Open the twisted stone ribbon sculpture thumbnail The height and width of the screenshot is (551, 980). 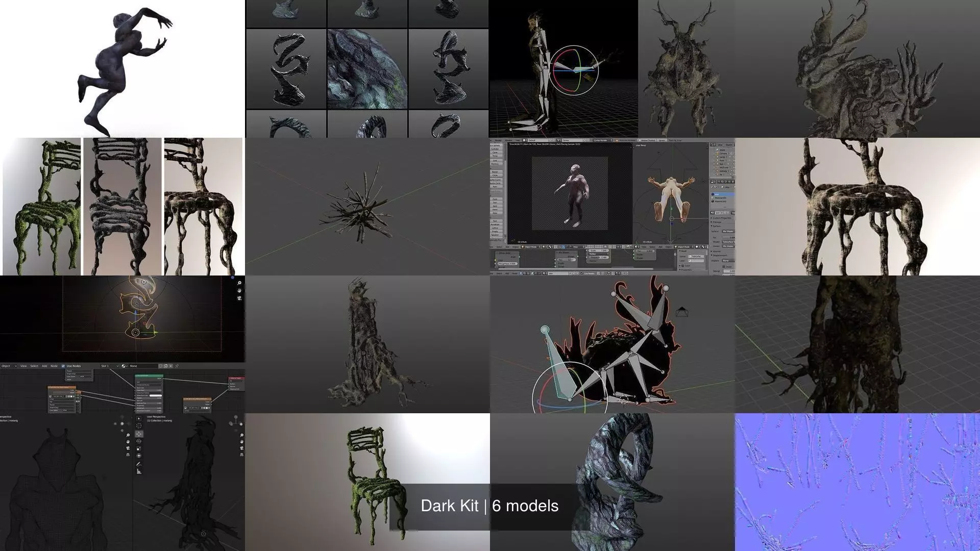point(612,482)
